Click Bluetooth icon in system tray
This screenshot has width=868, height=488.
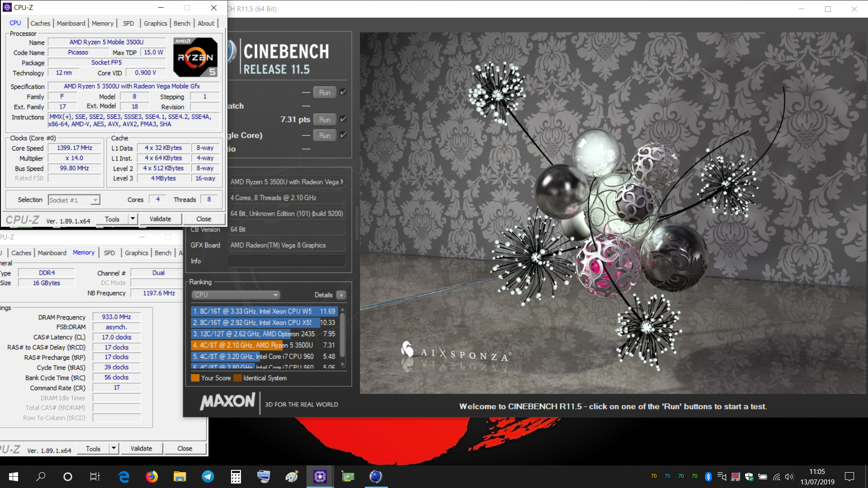(x=708, y=477)
